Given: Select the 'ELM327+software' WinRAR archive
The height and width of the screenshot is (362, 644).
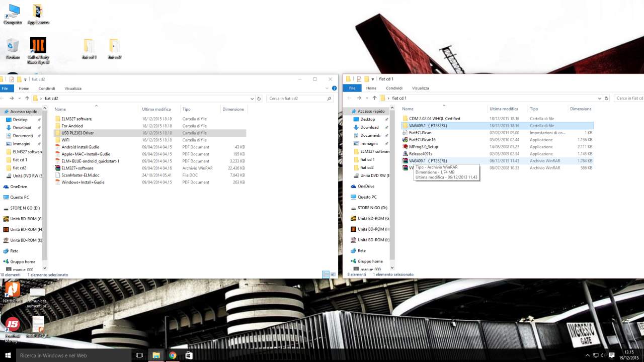Looking at the screenshot, I should (x=150, y=168).
